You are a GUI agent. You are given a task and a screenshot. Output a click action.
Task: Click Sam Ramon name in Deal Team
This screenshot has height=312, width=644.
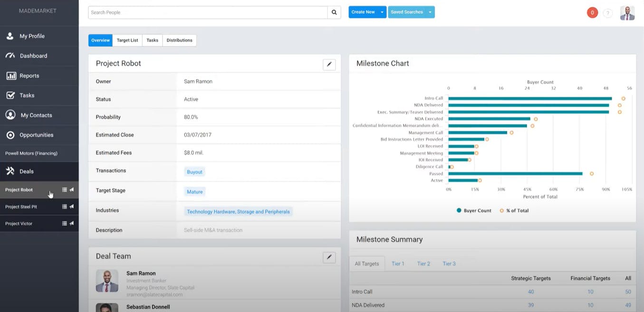coord(141,273)
